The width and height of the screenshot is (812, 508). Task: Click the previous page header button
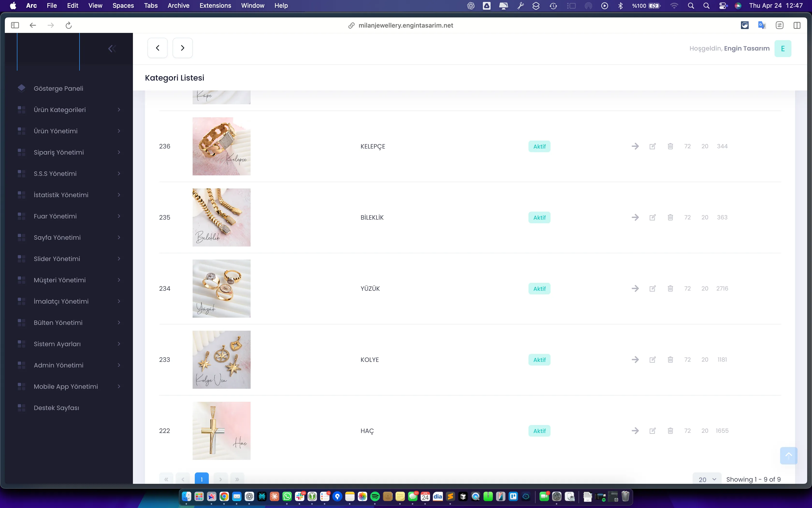coord(157,48)
